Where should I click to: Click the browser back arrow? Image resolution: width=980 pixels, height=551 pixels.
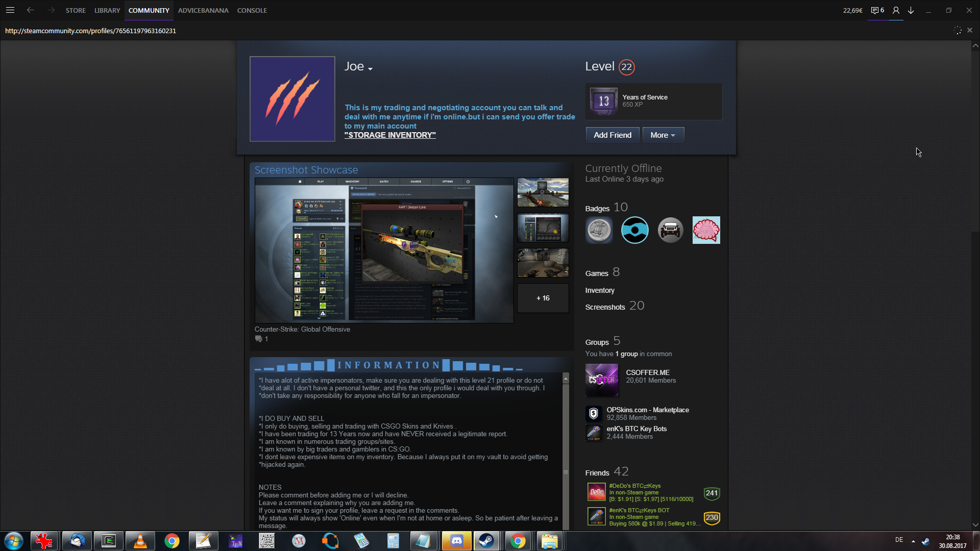31,10
